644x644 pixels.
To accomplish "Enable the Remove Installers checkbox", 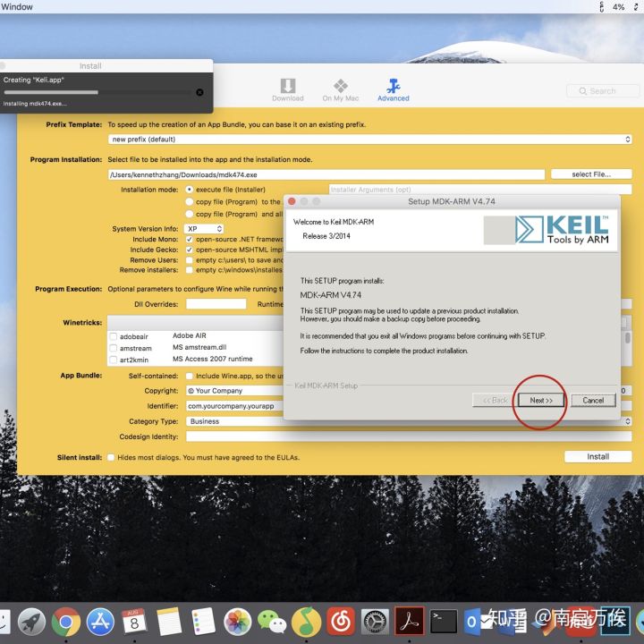I will [x=190, y=270].
